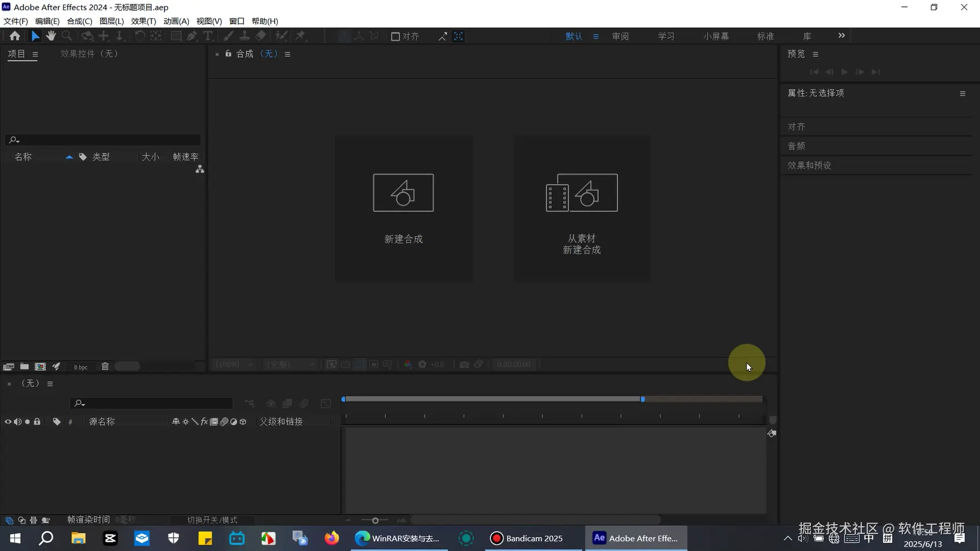Switch to the 效果控件 tab
Viewport: 980px width, 551px height.
(89, 53)
